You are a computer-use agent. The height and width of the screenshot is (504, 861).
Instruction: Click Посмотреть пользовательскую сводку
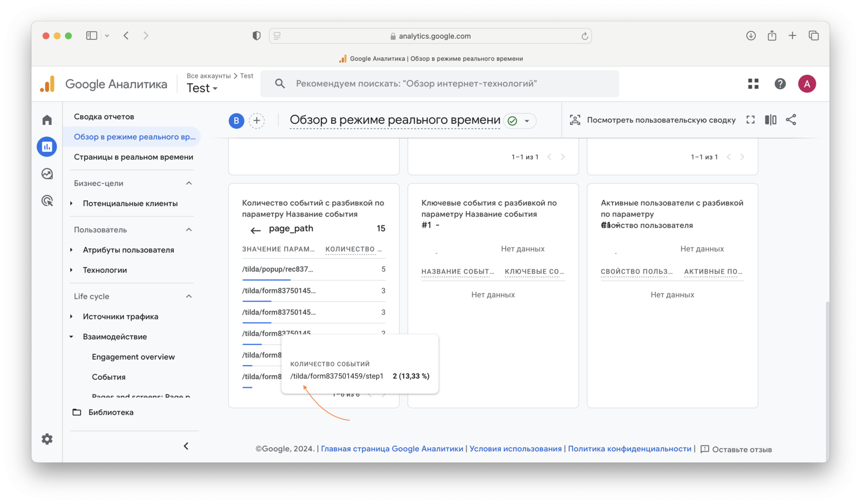(x=661, y=120)
